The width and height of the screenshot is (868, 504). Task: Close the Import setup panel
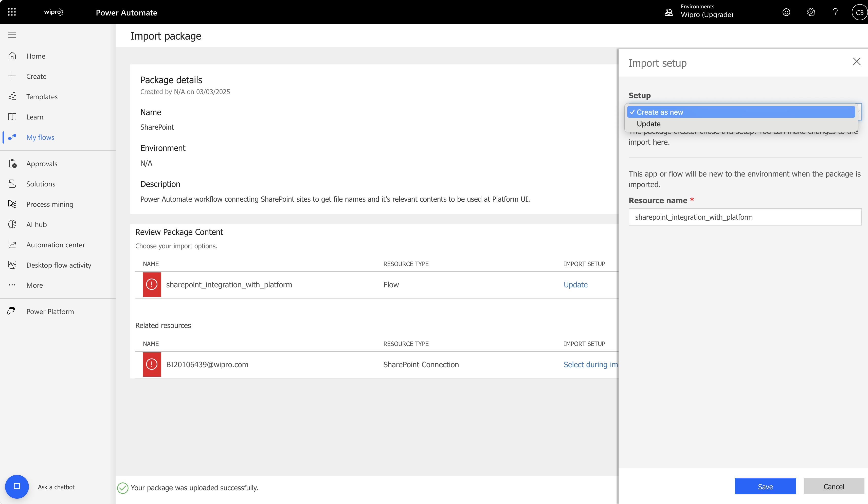[x=857, y=61]
